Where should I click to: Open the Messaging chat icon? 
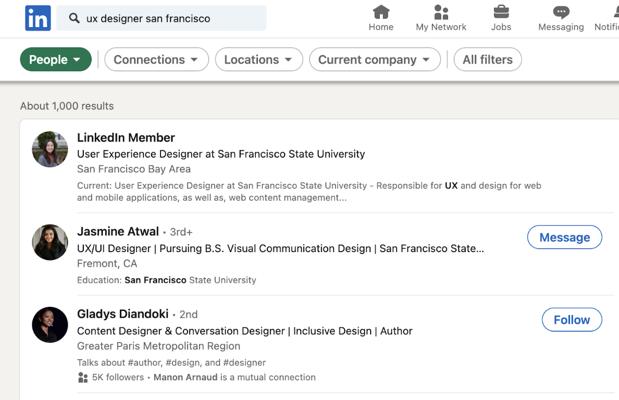pos(561,12)
